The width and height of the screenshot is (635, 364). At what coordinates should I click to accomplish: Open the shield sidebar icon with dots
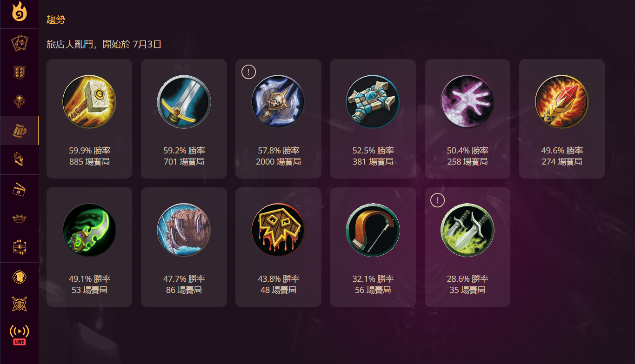[20, 73]
